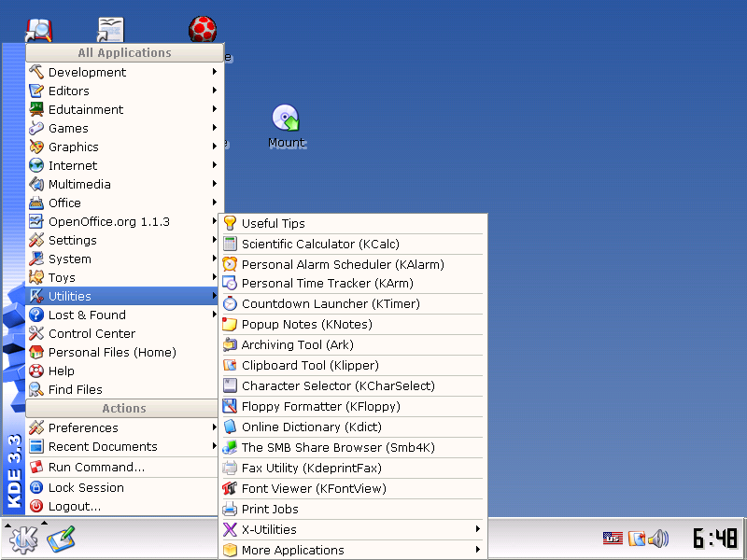Open the Useful Tips lightbulb icon
The image size is (747, 560).
(x=230, y=223)
